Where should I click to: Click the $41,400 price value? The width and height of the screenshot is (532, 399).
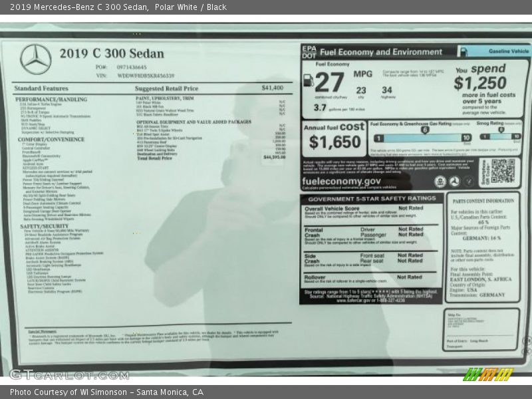point(272,88)
